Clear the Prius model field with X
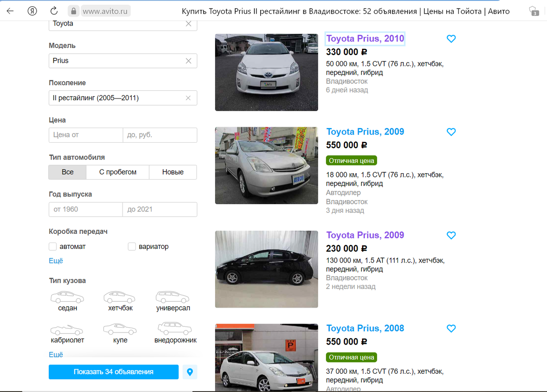The height and width of the screenshot is (392, 547). point(188,61)
